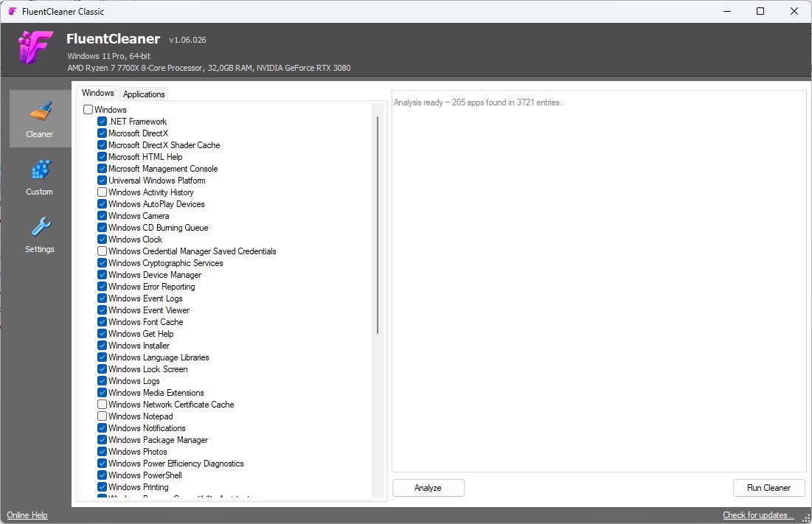Screen dimensions: 812x524
Task: Click the Analyze button
Action: point(428,488)
